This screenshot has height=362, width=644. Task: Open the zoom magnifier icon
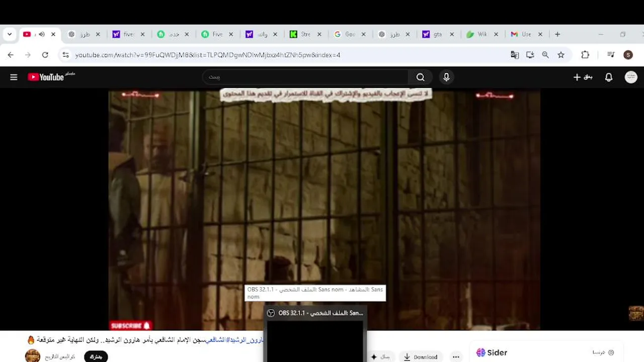[x=545, y=55]
